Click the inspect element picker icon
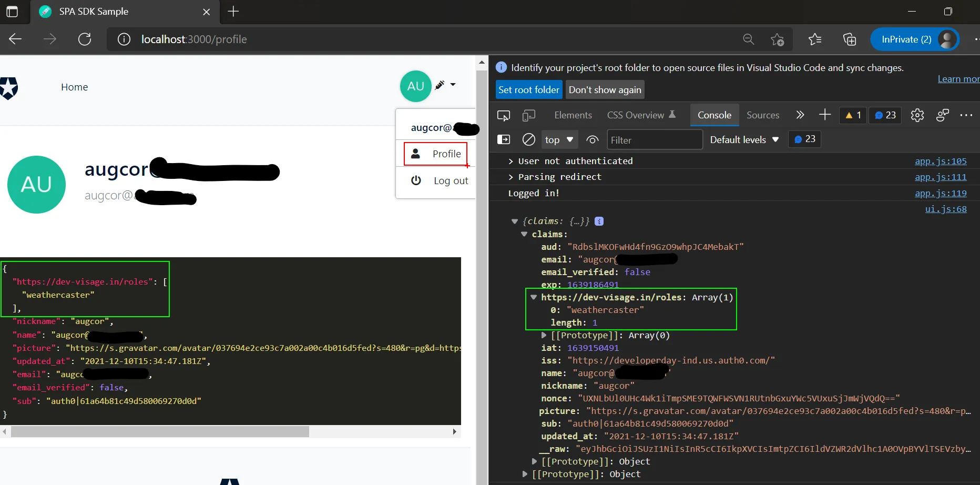The height and width of the screenshot is (485, 980). [504, 115]
